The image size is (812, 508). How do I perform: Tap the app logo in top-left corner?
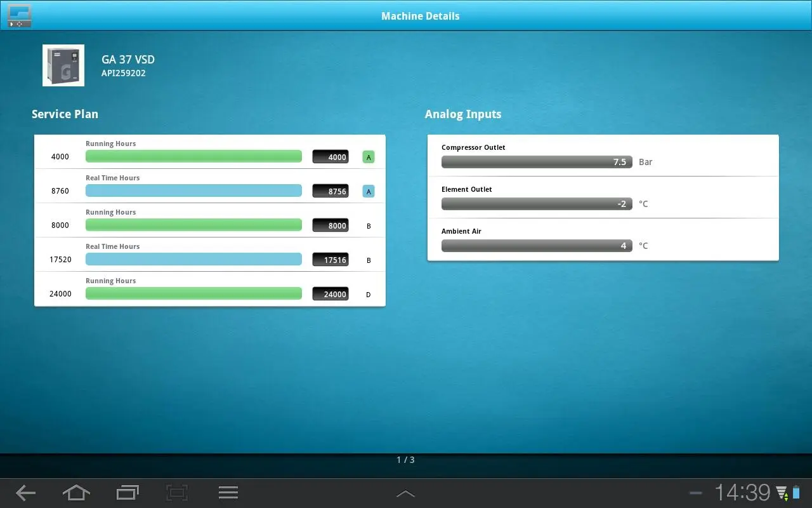(20, 16)
